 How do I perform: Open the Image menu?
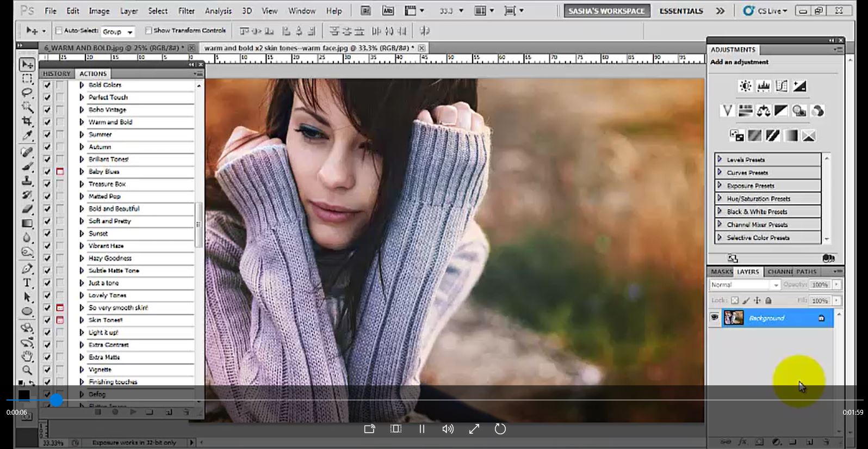[99, 11]
